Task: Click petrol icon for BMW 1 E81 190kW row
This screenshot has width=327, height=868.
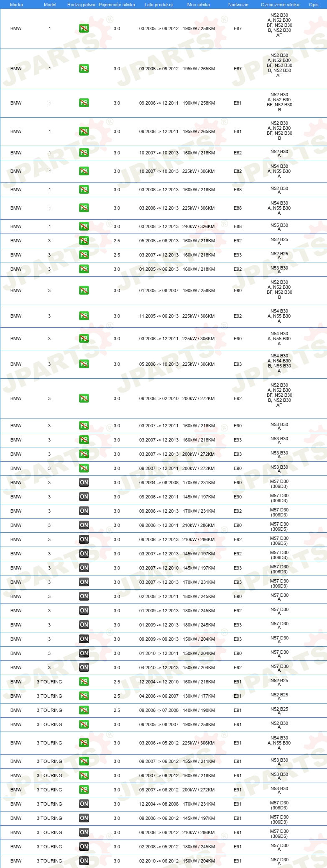Action: tap(84, 103)
